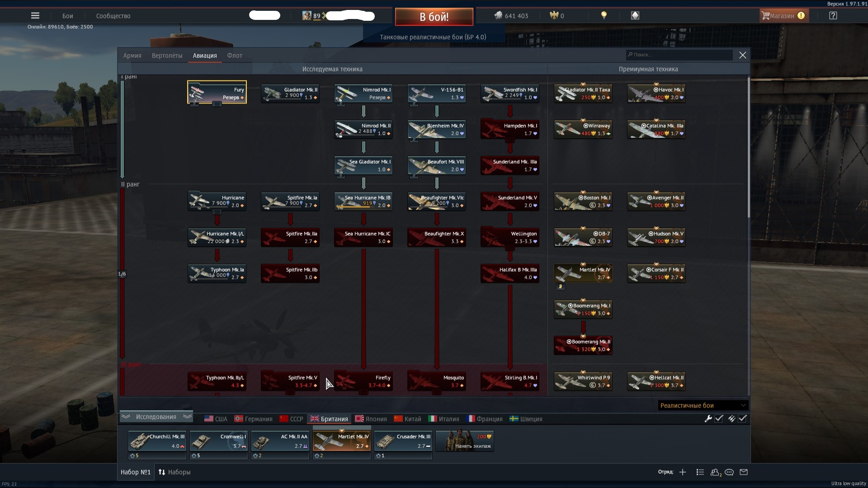Image resolution: width=868 pixels, height=488 pixels.
Task: Click the Набор №1 preset label
Action: click(136, 472)
